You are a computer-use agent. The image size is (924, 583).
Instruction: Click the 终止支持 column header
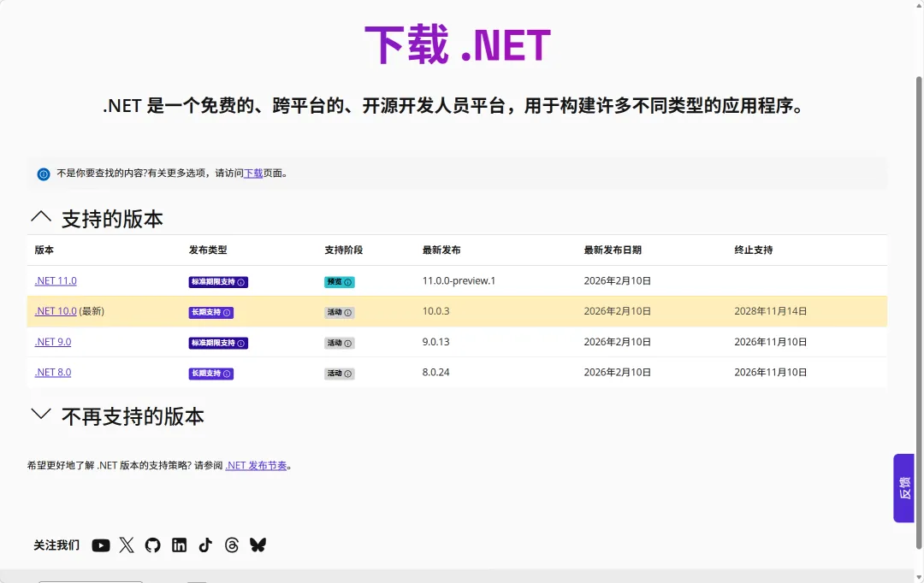tap(754, 250)
